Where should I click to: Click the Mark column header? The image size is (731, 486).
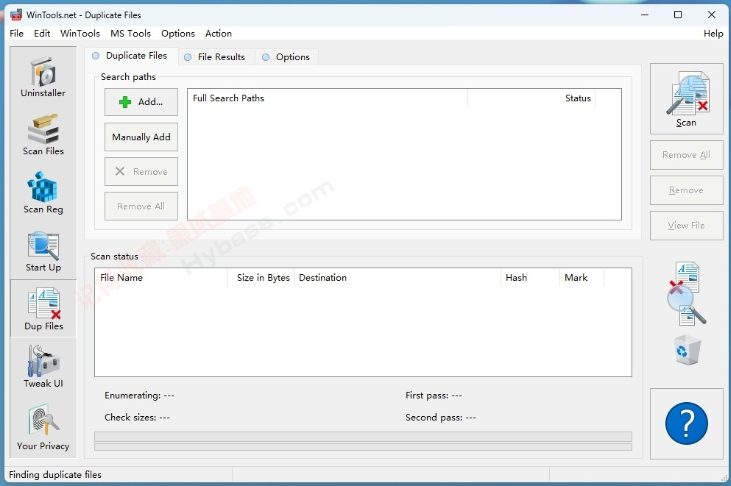click(581, 278)
